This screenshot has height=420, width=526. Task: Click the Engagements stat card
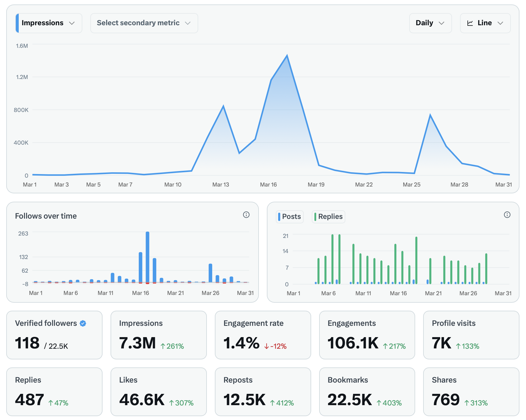coord(367,335)
